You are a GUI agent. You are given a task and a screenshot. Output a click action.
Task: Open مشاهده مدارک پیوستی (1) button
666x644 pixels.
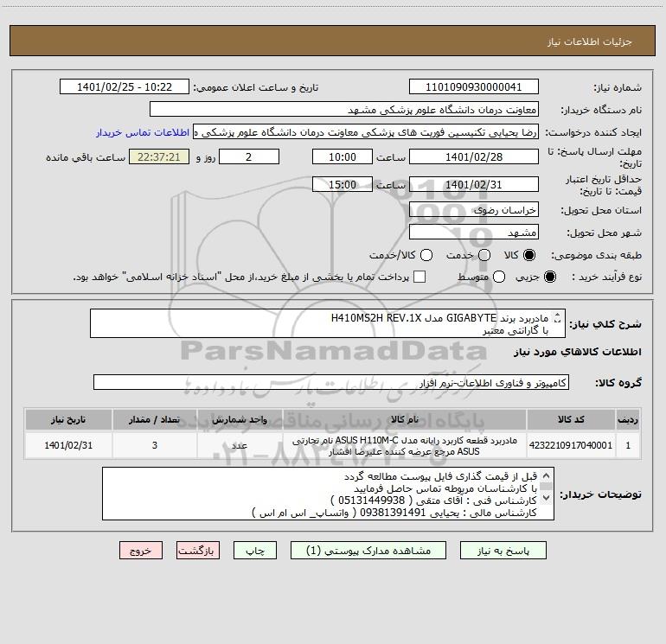tap(368, 551)
